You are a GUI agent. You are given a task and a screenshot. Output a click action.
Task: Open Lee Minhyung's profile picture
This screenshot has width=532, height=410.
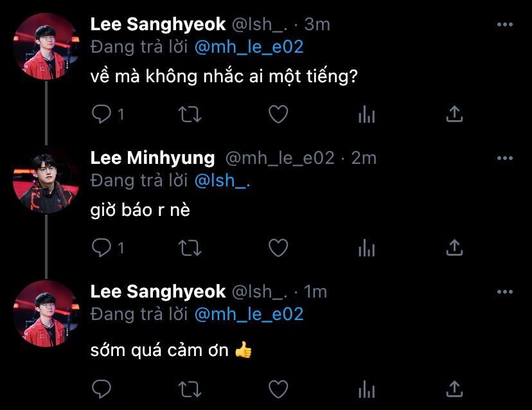tap(46, 181)
